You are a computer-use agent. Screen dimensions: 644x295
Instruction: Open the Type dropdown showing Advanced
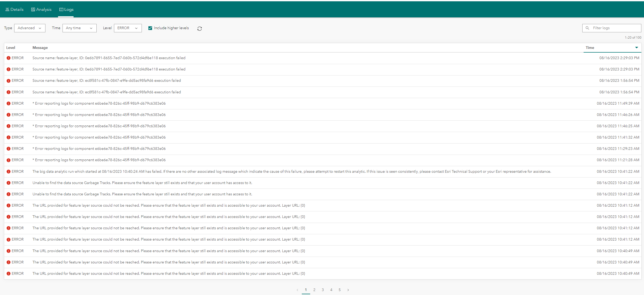coord(29,28)
